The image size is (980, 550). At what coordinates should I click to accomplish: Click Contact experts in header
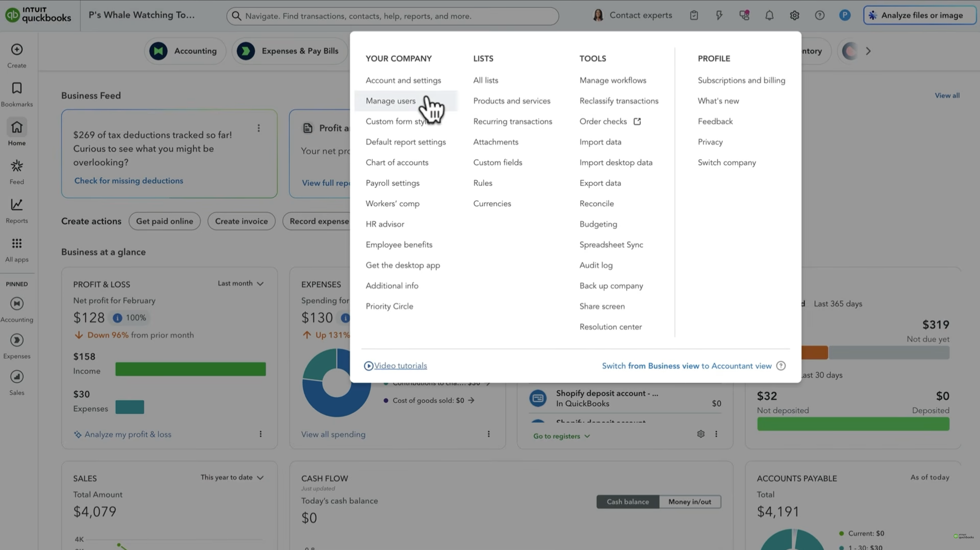coord(632,15)
